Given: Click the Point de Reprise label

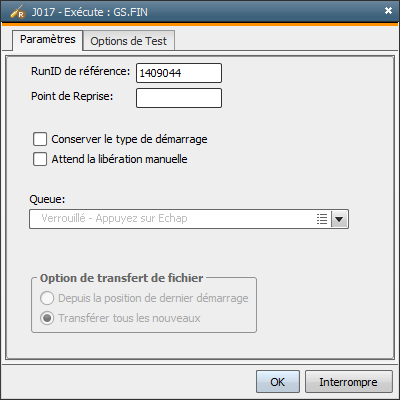Looking at the screenshot, I should click(72, 96).
